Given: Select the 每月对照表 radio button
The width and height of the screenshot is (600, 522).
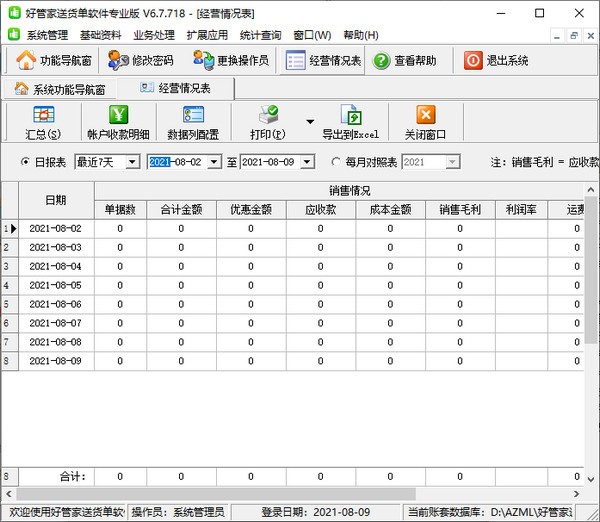Looking at the screenshot, I should coord(336,162).
